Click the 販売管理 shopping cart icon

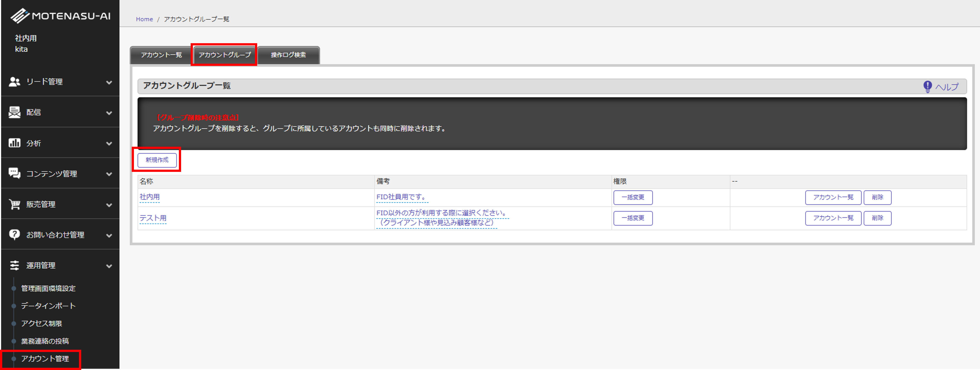pos(14,204)
